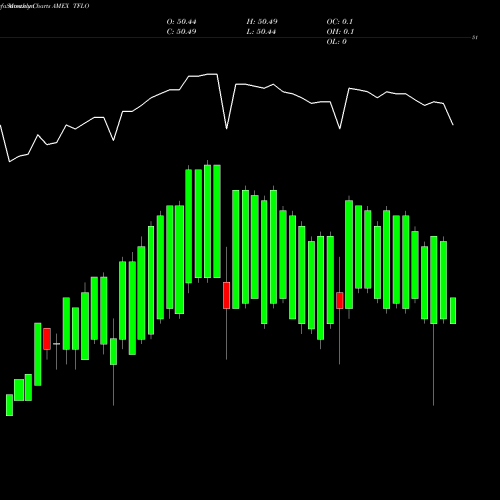Click the open price value O: 50.44
Image resolution: width=500 pixels, height=500 pixels.
coord(181,22)
